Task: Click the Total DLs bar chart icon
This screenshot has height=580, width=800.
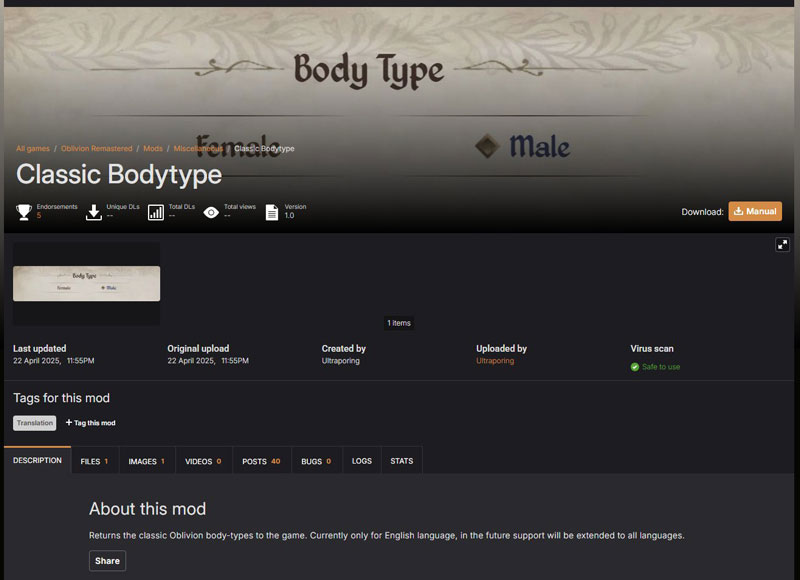Action: pos(156,212)
